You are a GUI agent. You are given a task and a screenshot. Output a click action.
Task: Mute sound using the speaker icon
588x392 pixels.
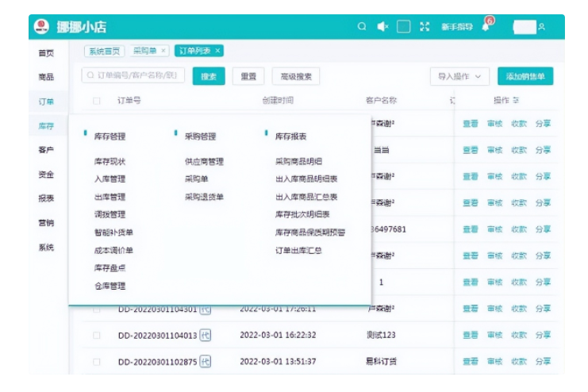(x=382, y=27)
